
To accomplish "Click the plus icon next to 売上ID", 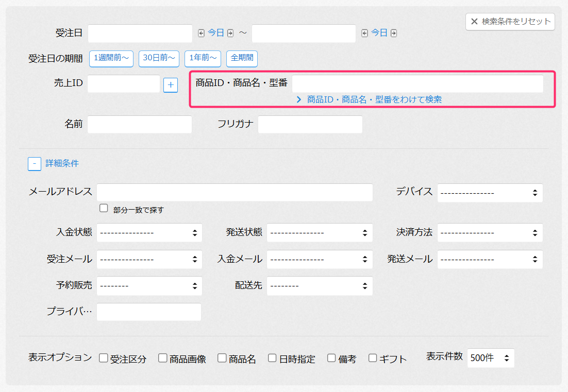I will click(171, 85).
